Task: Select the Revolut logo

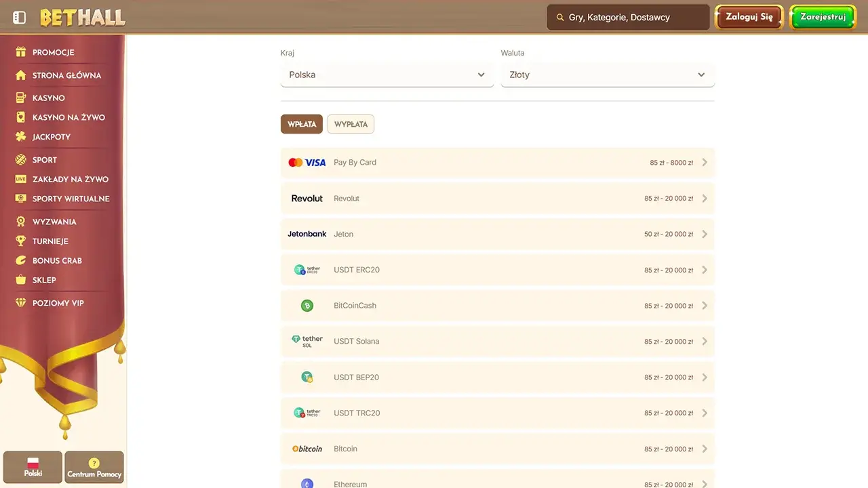Action: pyautogui.click(x=307, y=199)
